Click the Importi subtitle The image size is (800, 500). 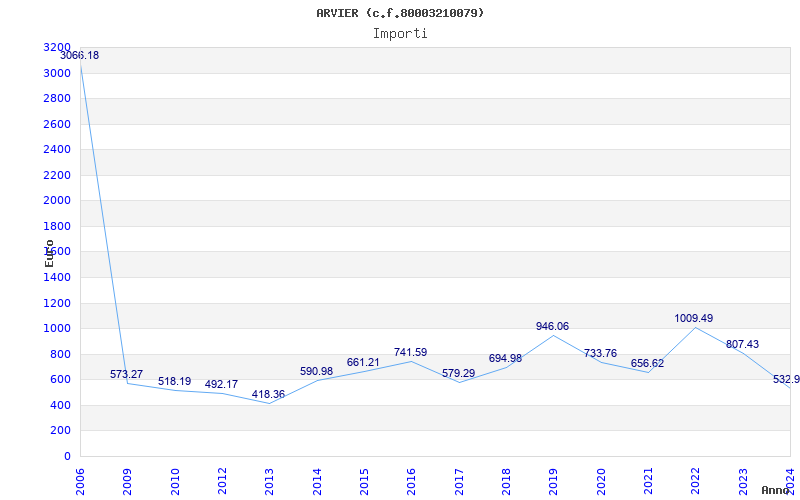(x=400, y=34)
